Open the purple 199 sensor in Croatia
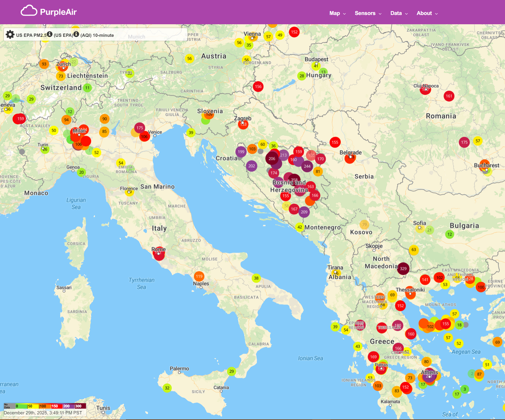505x420 pixels. [241, 152]
